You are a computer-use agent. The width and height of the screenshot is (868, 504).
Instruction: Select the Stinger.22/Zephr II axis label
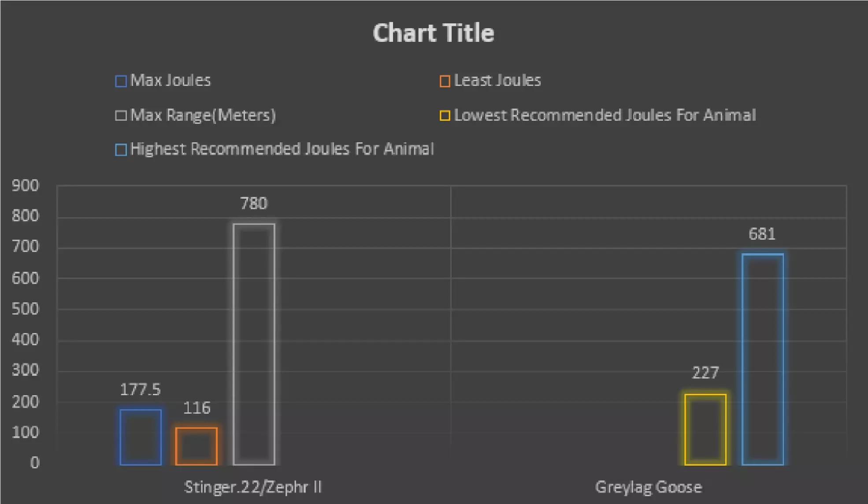253,487
